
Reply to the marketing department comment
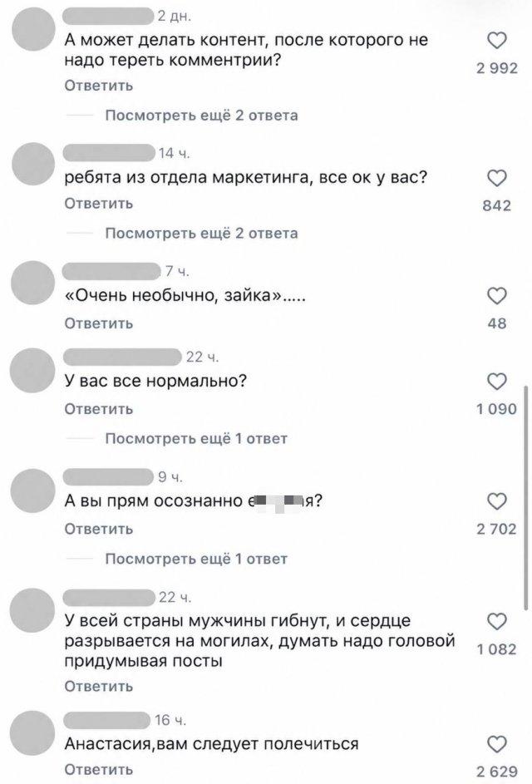(98, 204)
